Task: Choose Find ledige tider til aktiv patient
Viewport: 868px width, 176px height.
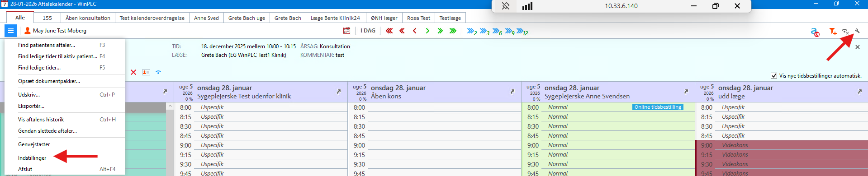Action: click(x=65, y=56)
